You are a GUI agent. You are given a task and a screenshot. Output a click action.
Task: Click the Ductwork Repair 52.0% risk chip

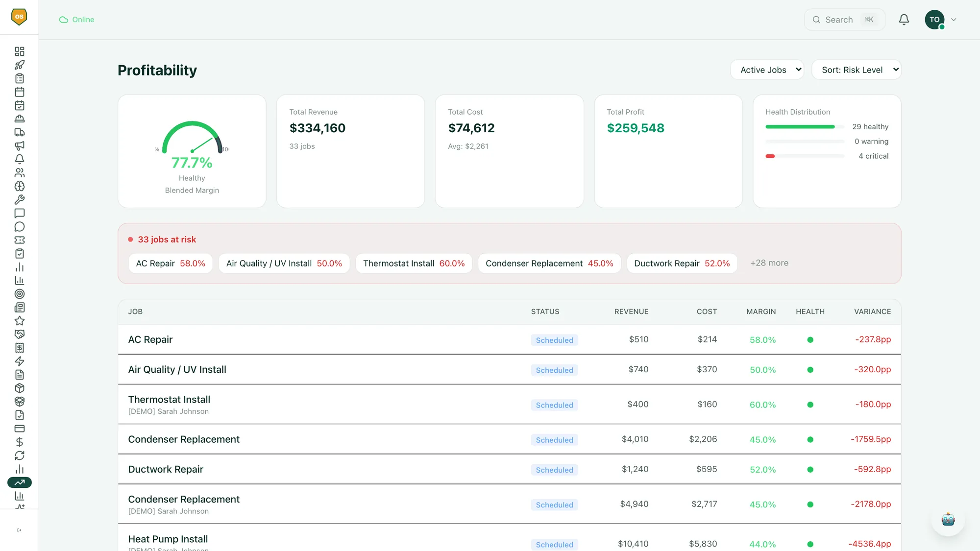682,263
